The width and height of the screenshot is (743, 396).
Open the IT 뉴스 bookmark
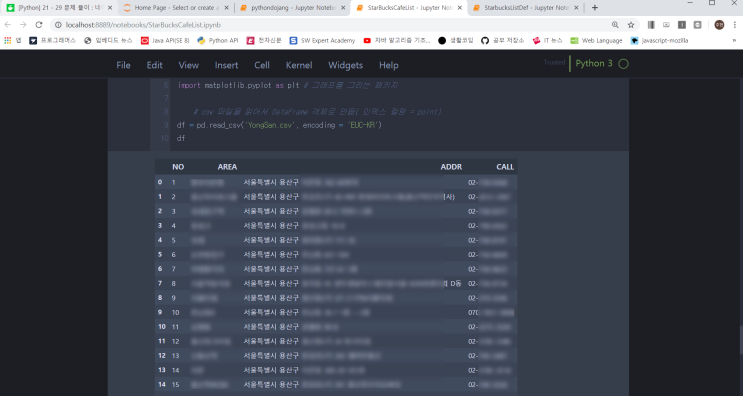tap(547, 41)
